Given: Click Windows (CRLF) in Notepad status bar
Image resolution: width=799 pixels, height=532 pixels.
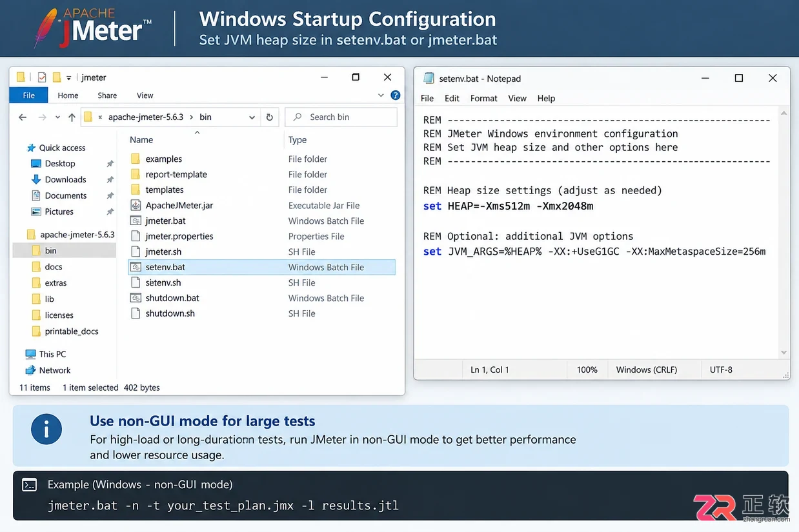Looking at the screenshot, I should [x=647, y=370].
